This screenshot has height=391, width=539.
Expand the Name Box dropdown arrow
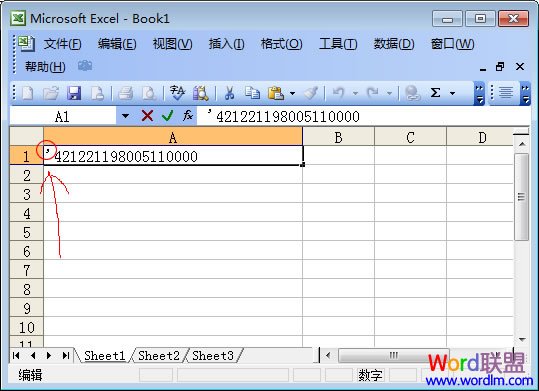coord(125,116)
